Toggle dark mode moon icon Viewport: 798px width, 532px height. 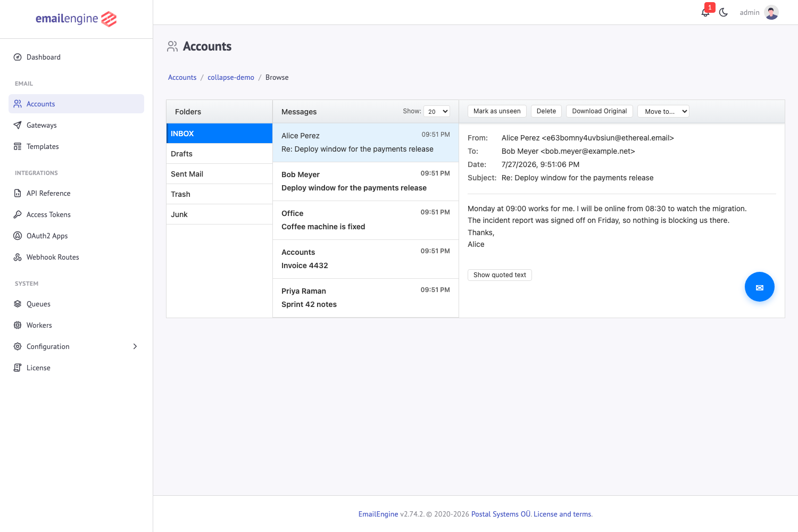(724, 12)
